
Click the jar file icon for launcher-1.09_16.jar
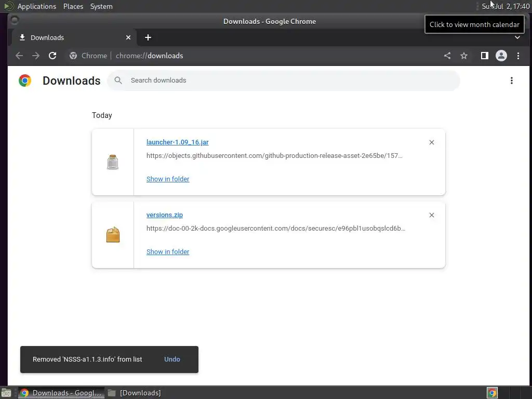click(x=113, y=162)
